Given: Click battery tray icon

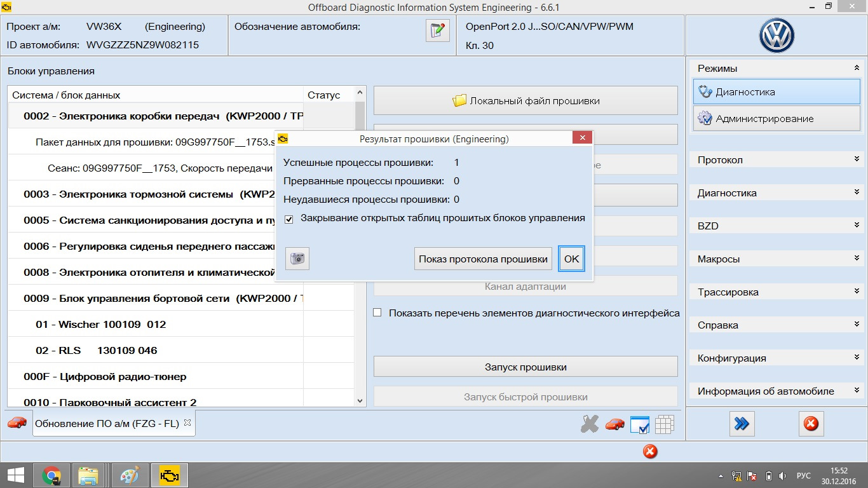Looking at the screenshot, I should click(768, 475).
